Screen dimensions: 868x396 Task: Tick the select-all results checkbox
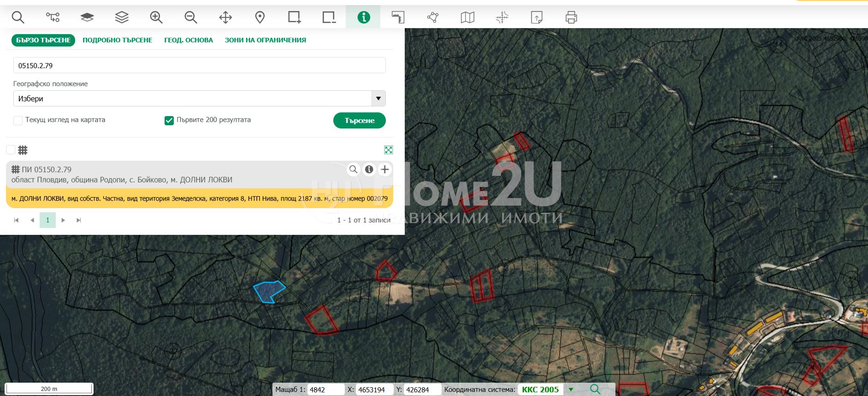[11, 150]
